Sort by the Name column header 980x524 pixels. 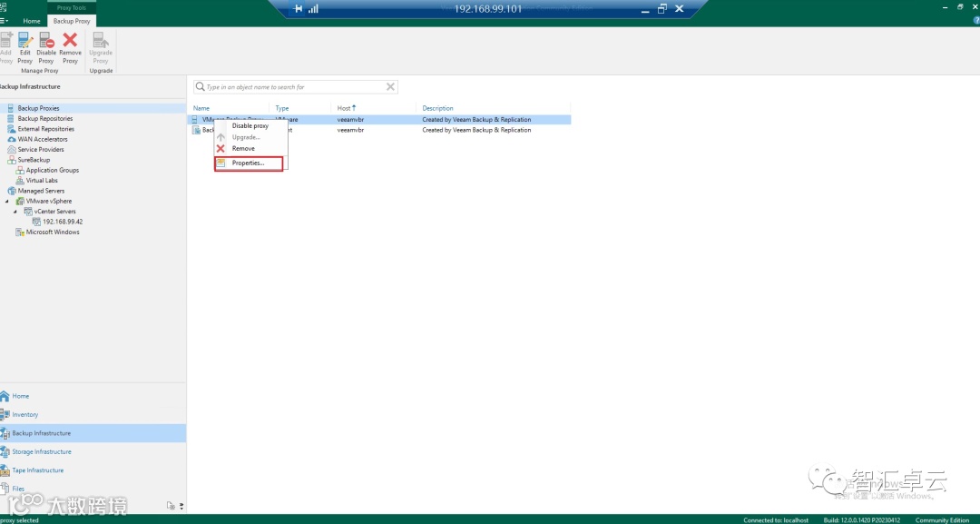pyautogui.click(x=201, y=108)
